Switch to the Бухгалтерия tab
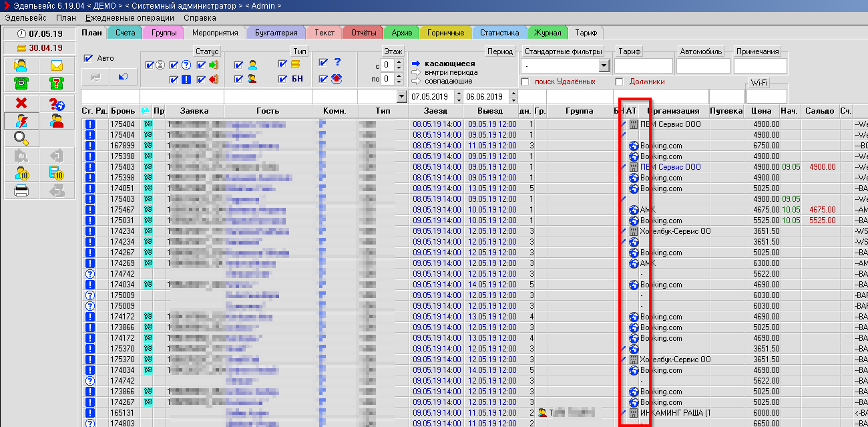 pos(276,33)
